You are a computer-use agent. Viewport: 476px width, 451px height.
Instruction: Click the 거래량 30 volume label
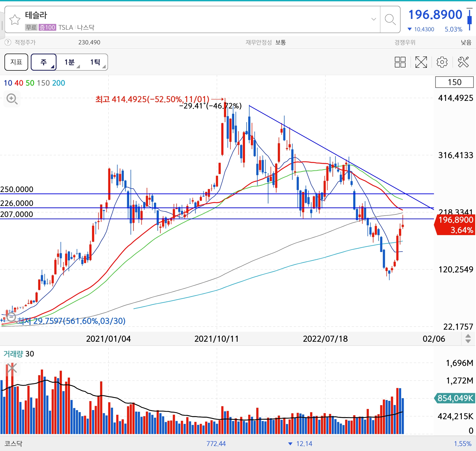coord(19,354)
